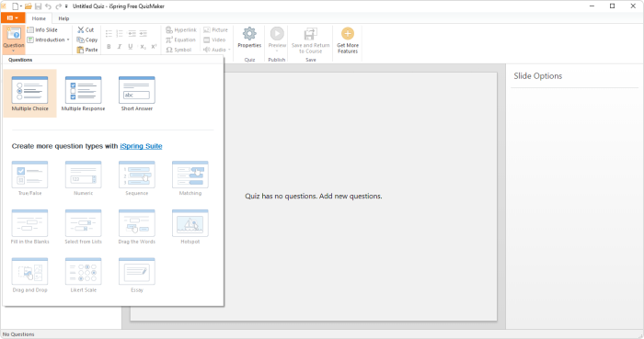Switch to the Home ribbon tab
Screen dimensions: 644x339
point(39,18)
